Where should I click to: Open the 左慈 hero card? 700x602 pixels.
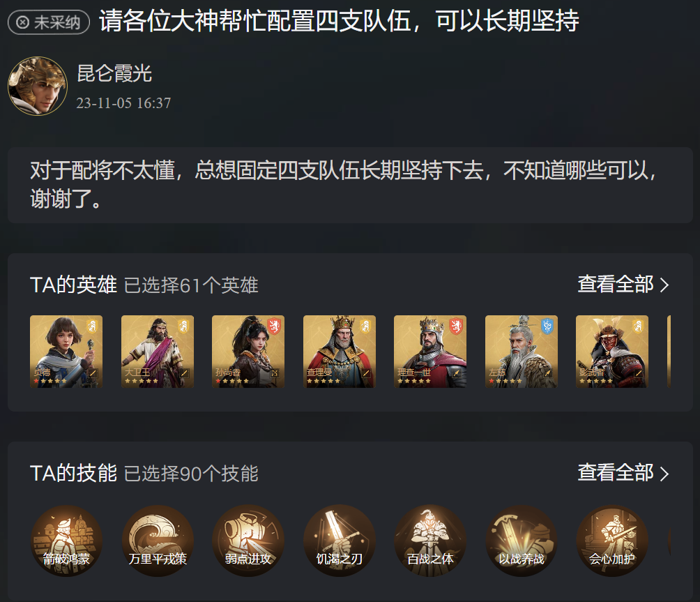point(522,352)
